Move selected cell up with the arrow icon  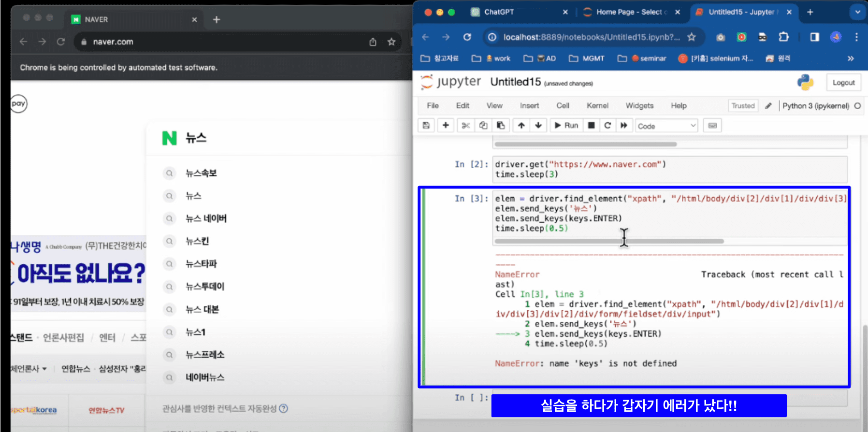521,126
